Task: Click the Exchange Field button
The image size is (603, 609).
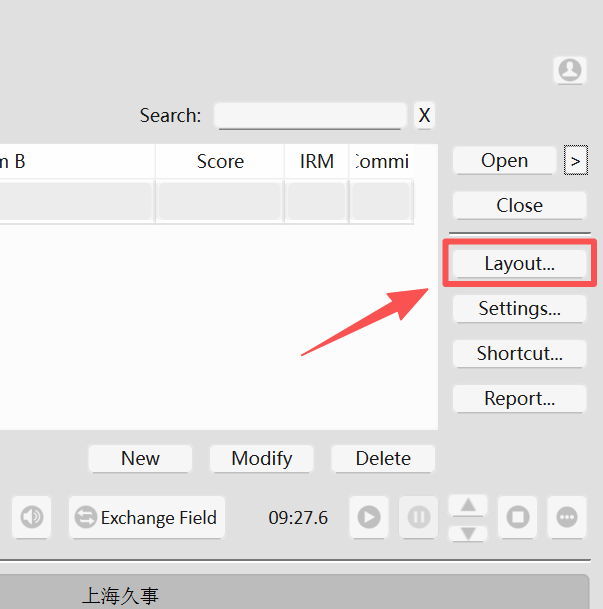Action: 147,517
